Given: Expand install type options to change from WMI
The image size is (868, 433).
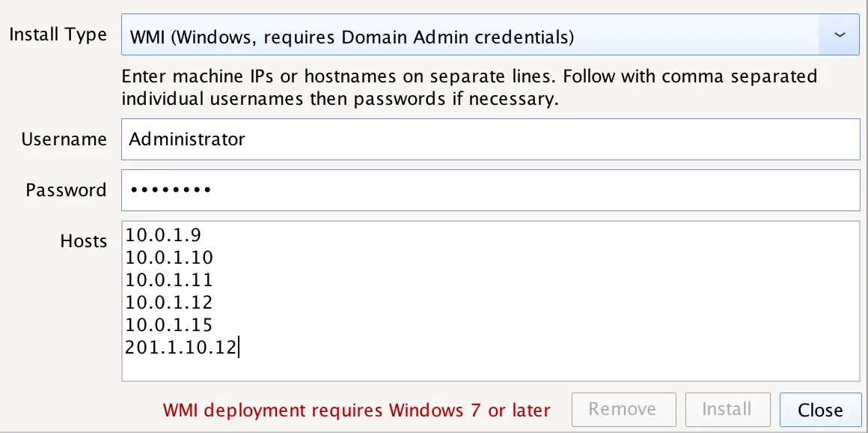Looking at the screenshot, I should [840, 34].
